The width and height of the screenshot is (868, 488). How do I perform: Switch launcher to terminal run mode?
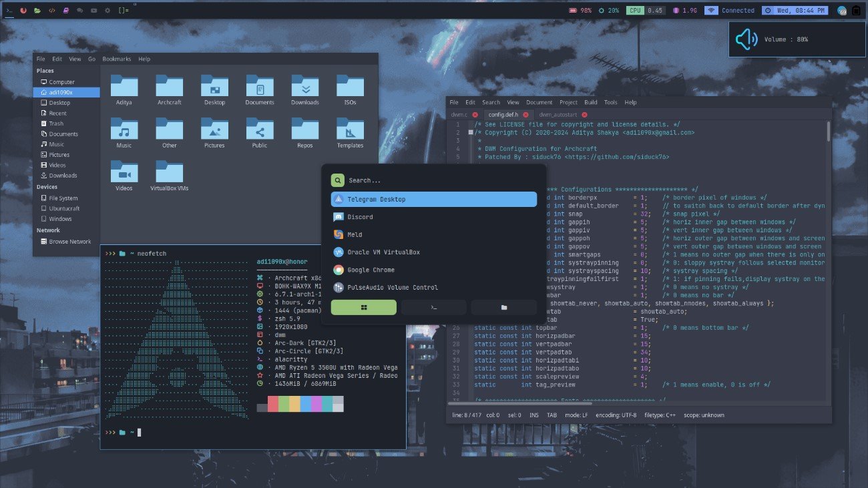tap(434, 307)
